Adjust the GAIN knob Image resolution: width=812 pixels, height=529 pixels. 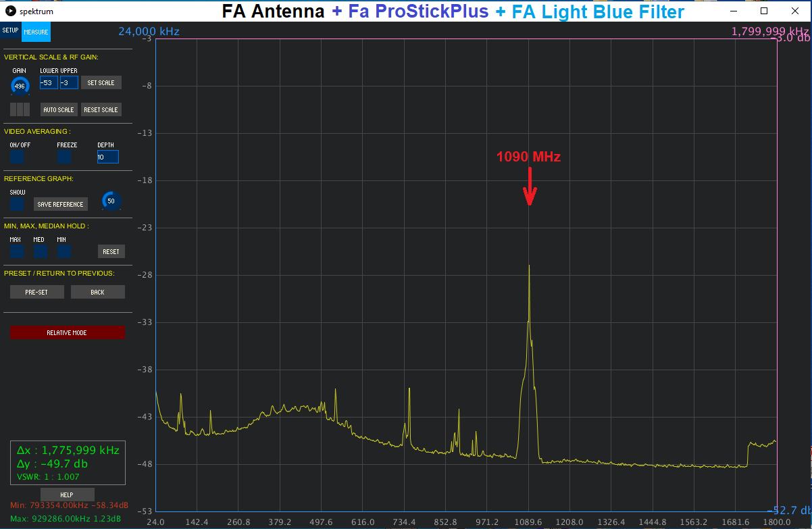click(20, 86)
